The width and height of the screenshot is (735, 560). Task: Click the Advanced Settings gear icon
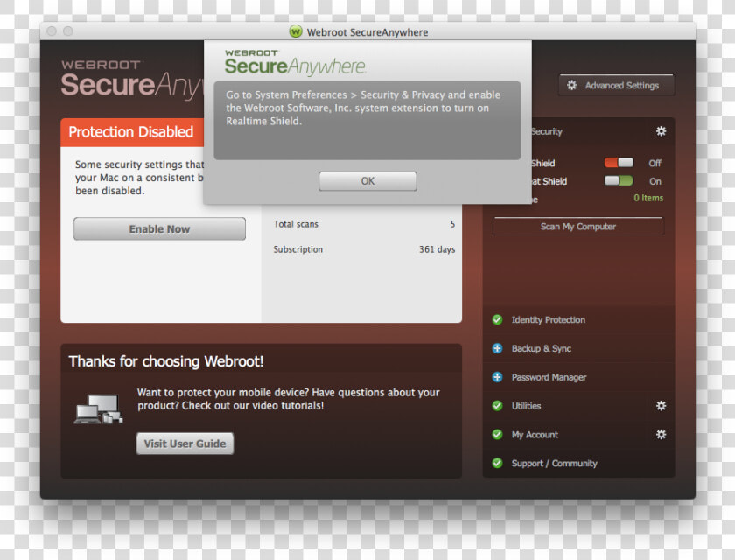(x=572, y=85)
